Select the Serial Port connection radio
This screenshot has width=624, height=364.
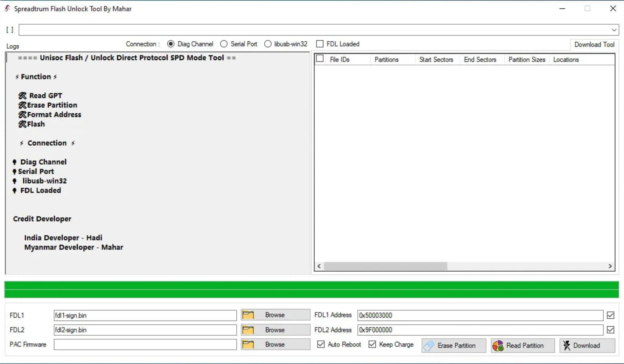[224, 44]
